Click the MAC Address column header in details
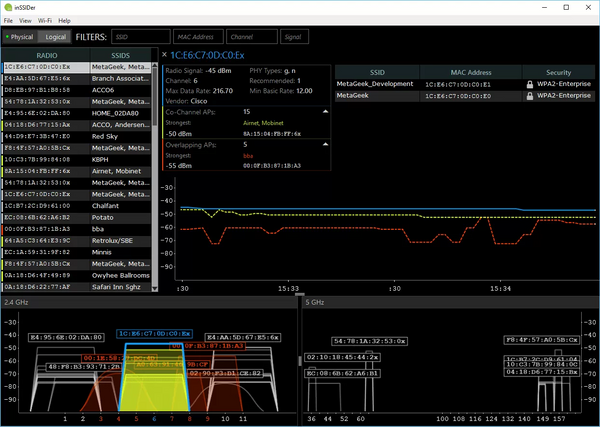The width and height of the screenshot is (600, 427). pyautogui.click(x=471, y=72)
